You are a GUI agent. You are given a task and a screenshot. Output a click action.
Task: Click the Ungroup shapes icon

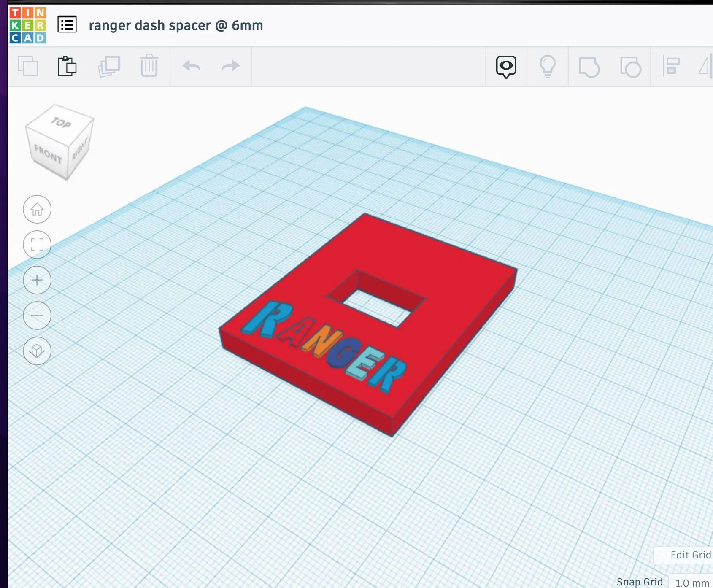click(x=630, y=67)
